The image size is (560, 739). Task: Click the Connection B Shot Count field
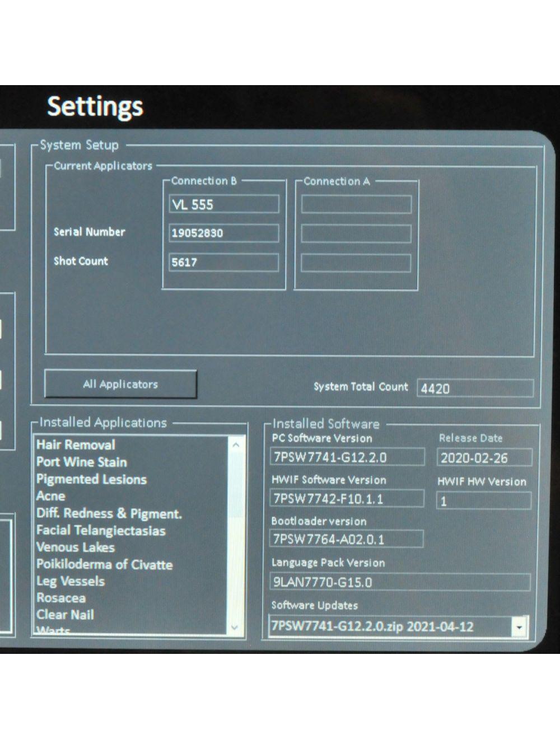[x=223, y=262]
